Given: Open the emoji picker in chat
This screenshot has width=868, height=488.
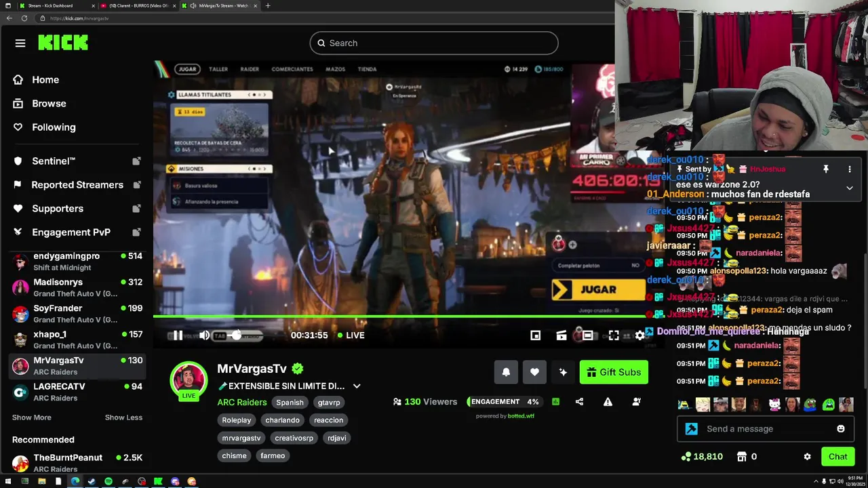Looking at the screenshot, I should [841, 429].
